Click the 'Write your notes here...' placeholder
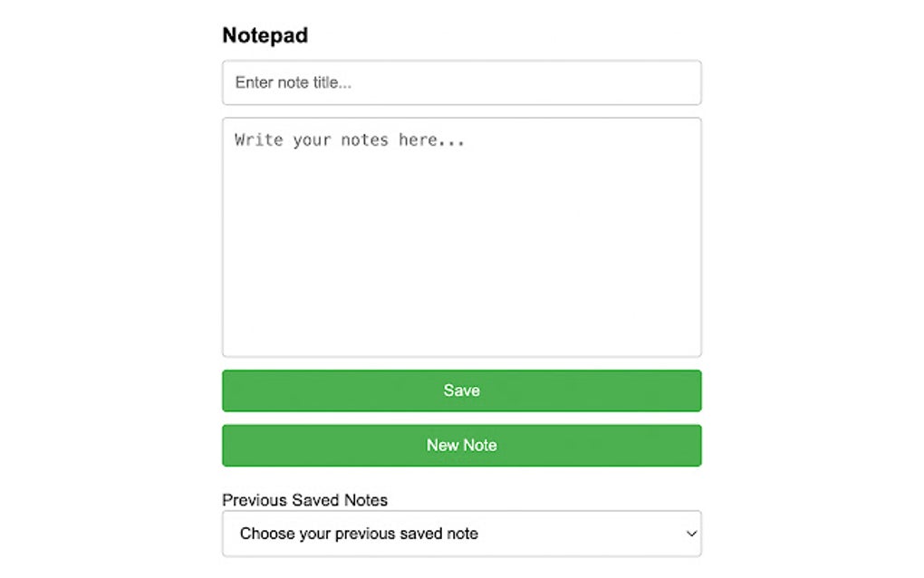 [x=349, y=140]
